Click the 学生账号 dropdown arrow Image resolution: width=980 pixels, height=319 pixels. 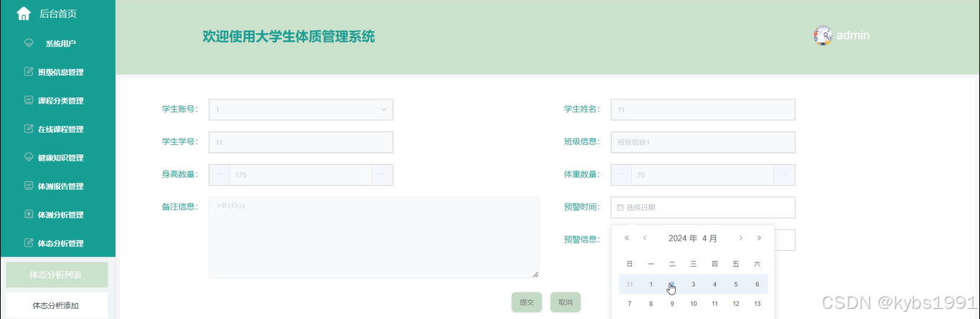[x=384, y=110]
